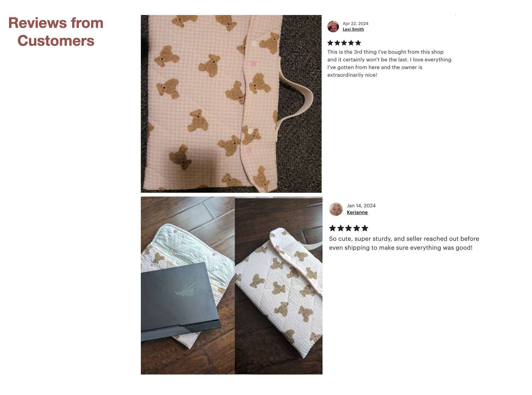Click the five-star rating on Lexi's review
Viewport: 532px width, 395px height.
pyautogui.click(x=344, y=43)
